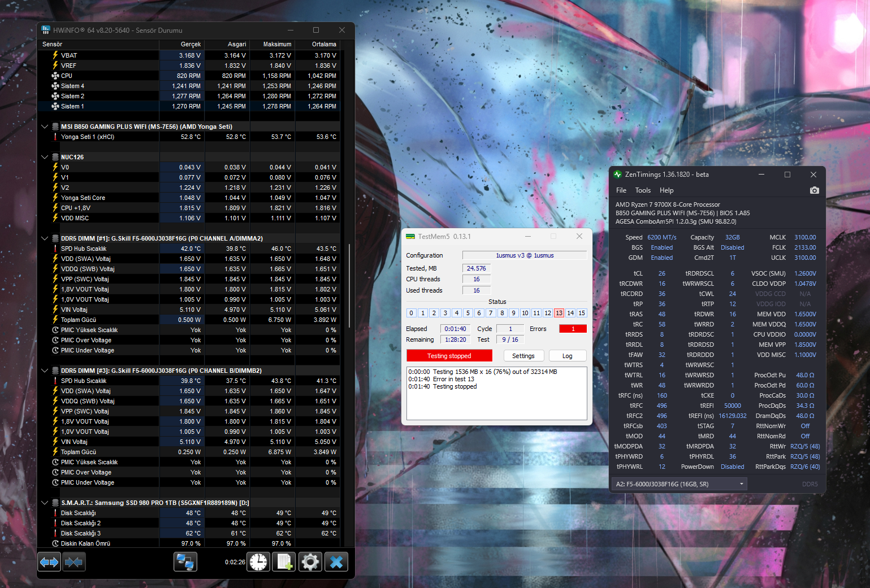
Task: Click the collapse-columns inward arrows button in HWiNFO
Action: tap(73, 562)
